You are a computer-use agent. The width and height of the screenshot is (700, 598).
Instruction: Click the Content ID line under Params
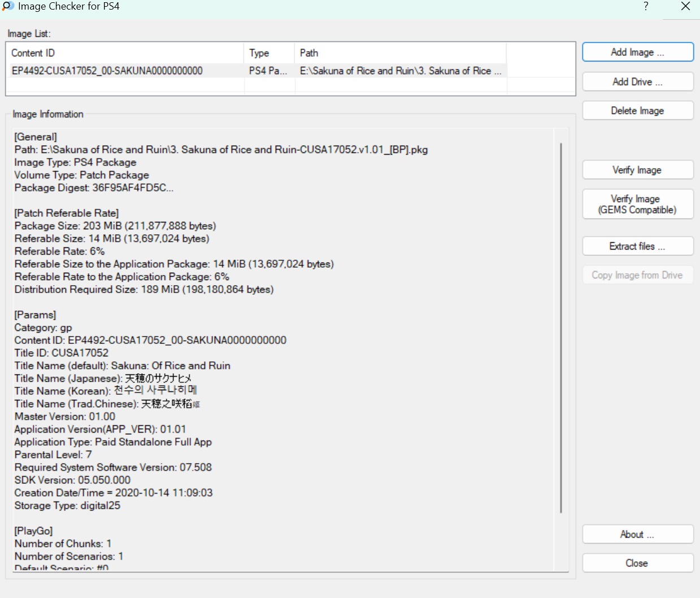150,340
